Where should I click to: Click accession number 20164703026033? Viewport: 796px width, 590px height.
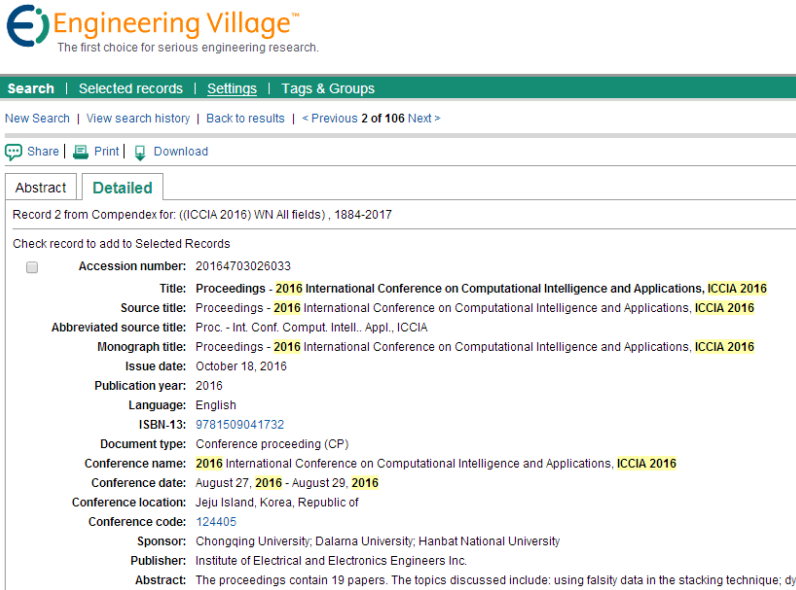tap(243, 266)
